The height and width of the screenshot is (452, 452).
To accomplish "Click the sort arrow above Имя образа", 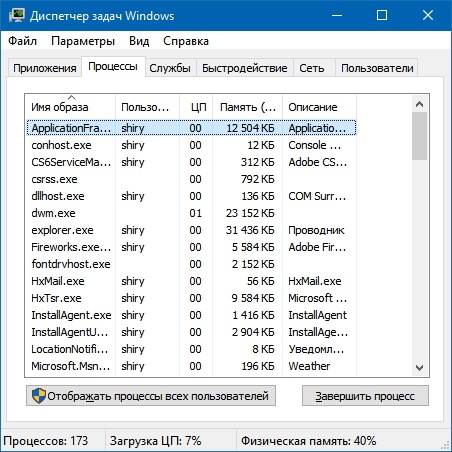I will coord(71,98).
